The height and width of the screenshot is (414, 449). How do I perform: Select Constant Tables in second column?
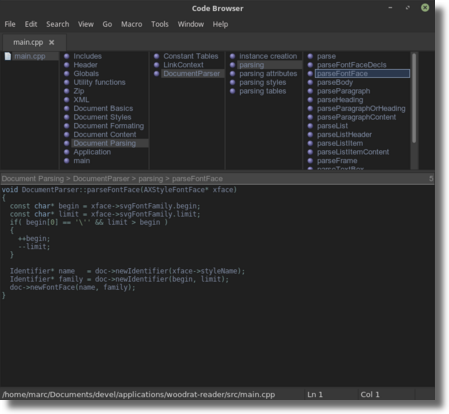(191, 56)
